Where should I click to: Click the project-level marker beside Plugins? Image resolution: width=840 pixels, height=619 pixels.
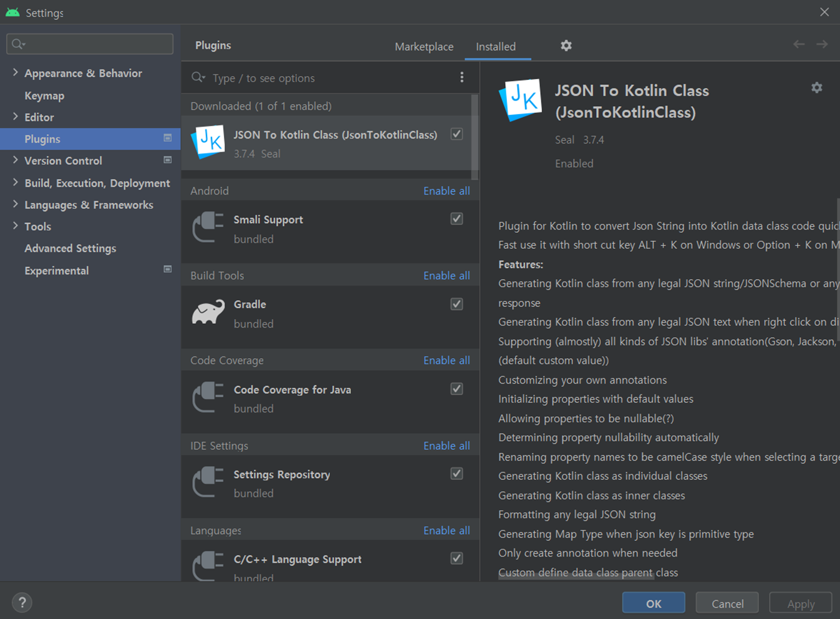(x=167, y=138)
